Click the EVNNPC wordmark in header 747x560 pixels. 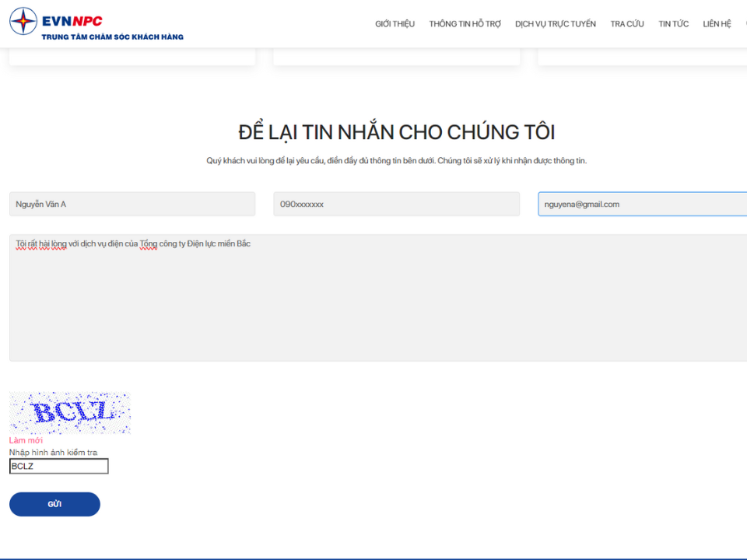[72, 21]
